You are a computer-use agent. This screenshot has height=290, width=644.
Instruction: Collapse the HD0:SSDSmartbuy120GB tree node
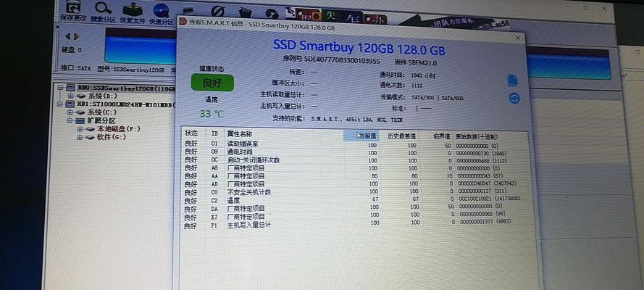(61, 88)
